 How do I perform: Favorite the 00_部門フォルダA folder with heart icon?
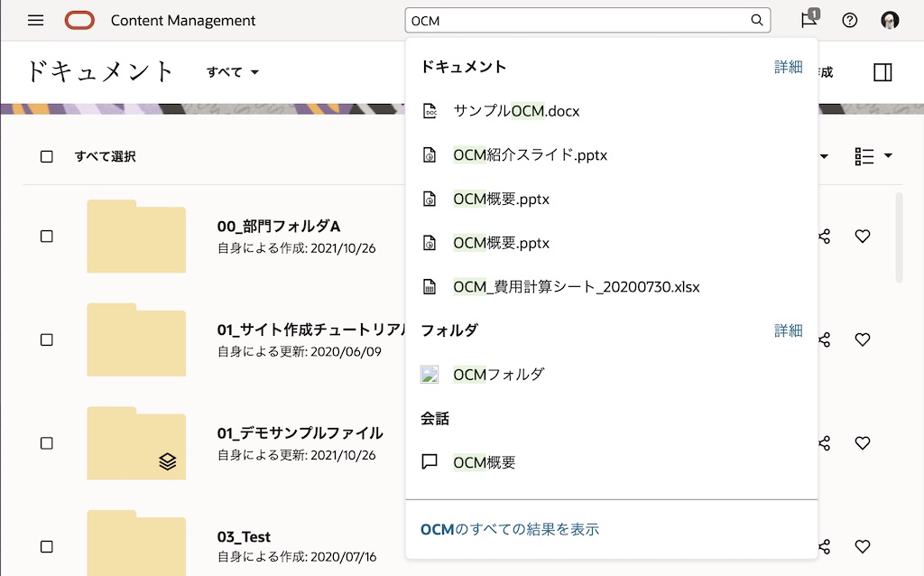coord(863,237)
